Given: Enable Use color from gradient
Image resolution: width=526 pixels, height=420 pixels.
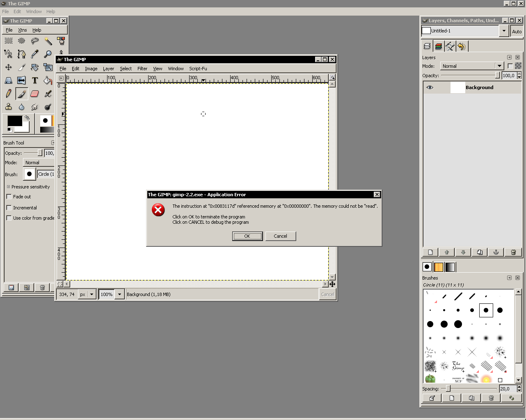Looking at the screenshot, I should (9, 218).
